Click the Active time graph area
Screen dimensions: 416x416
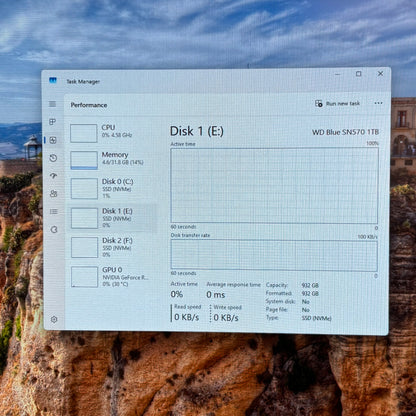(x=274, y=186)
